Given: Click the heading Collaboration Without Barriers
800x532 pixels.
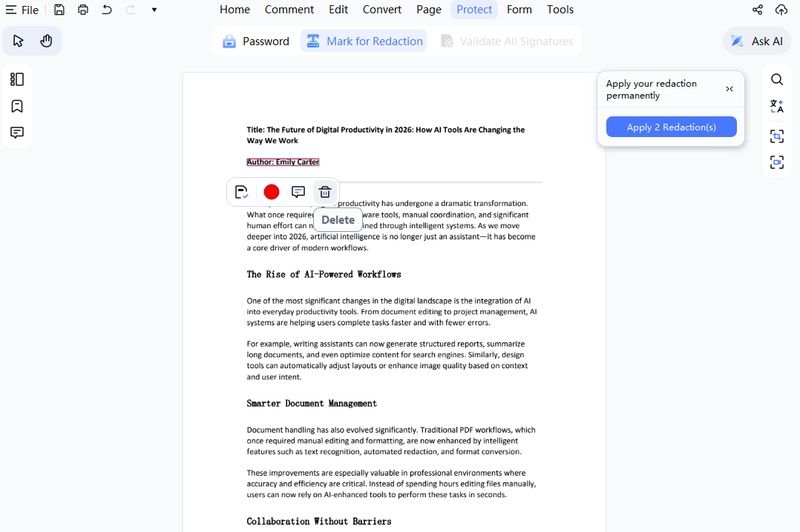Looking at the screenshot, I should pos(319,521).
